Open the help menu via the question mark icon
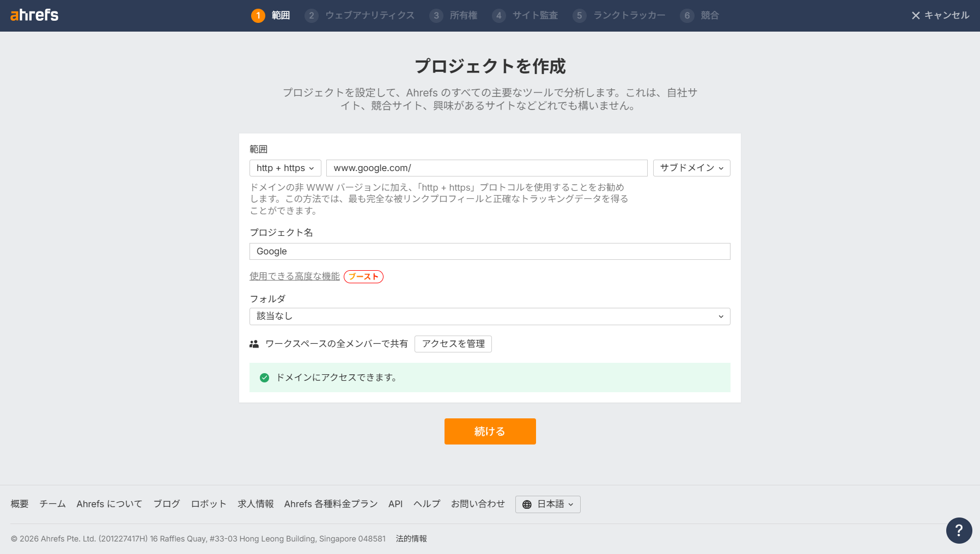 [959, 531]
